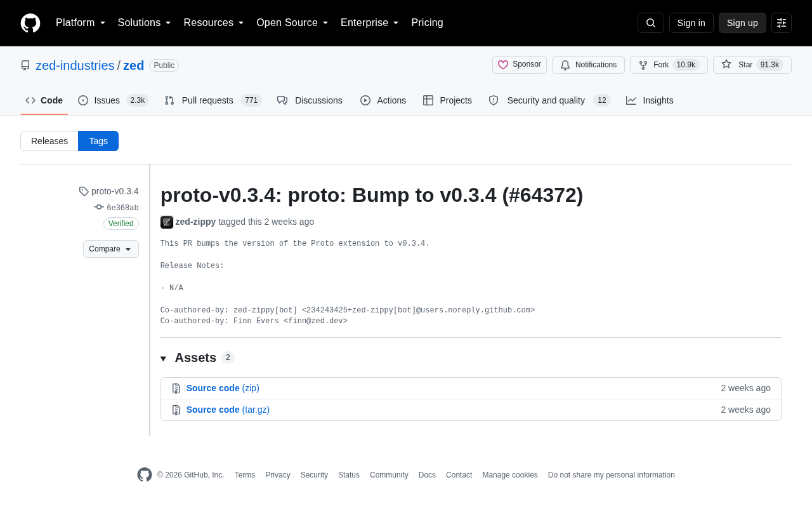Viewport: 812px width, 508px height.
Task: Download Source code (zip)
Action: tap(223, 388)
